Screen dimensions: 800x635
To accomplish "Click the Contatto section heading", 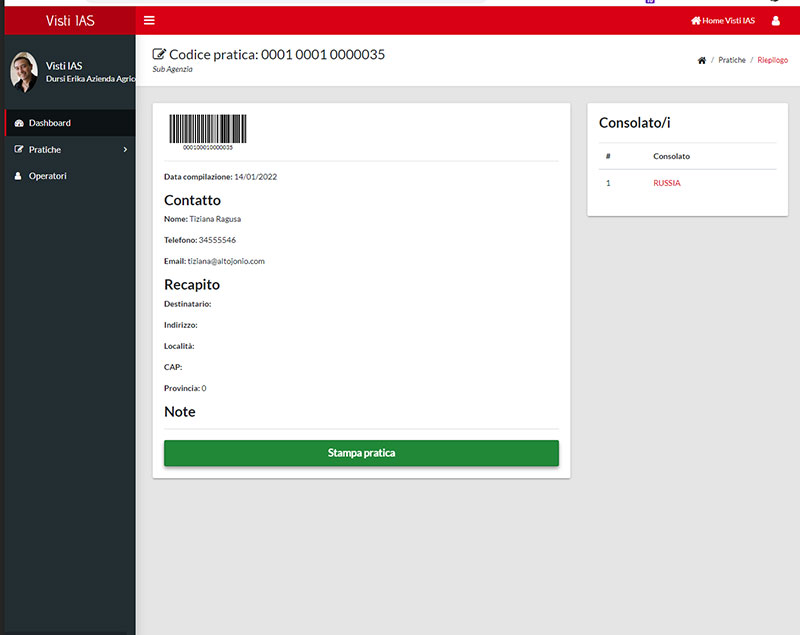I will 192,200.
